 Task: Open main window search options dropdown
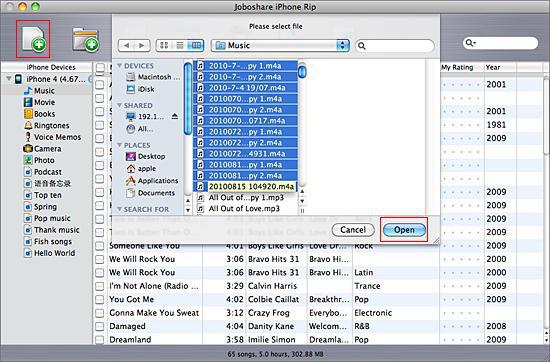pos(471,43)
